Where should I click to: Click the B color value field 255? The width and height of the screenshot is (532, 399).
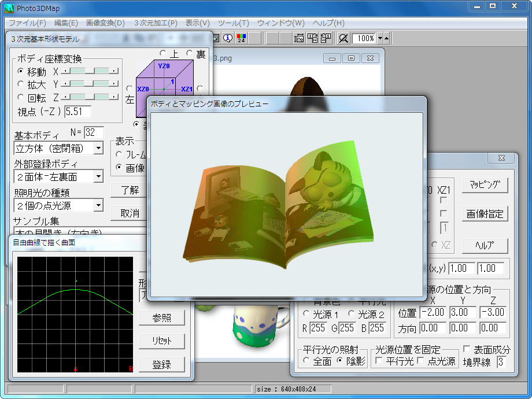coord(376,328)
